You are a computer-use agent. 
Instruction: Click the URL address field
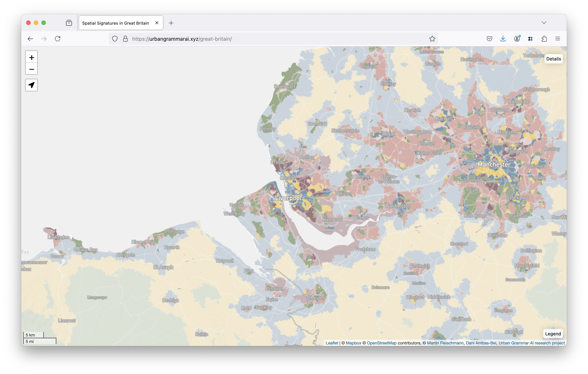click(269, 39)
